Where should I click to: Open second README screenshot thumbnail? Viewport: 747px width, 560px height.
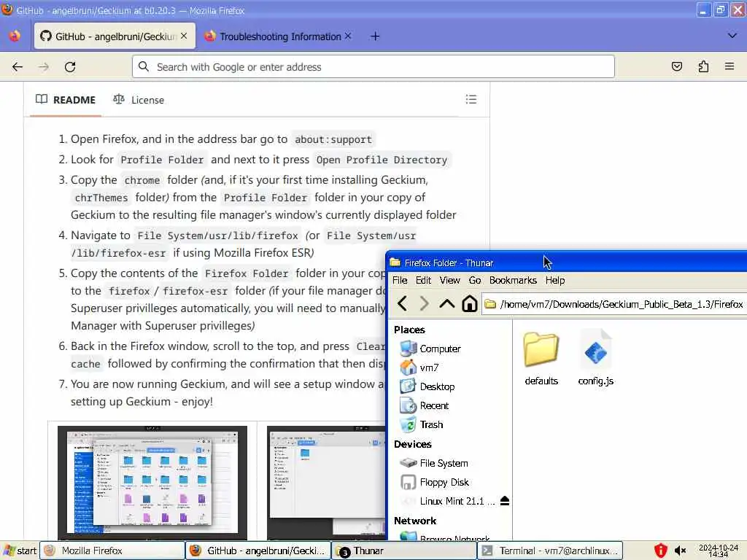click(326, 482)
